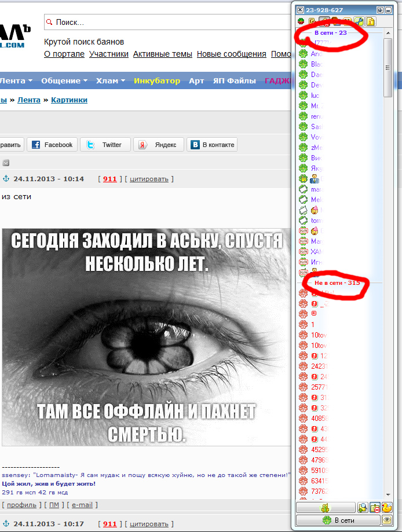Click the Яндекс 'Я' share icon
Viewport: 402px width, 532px height.
point(142,145)
